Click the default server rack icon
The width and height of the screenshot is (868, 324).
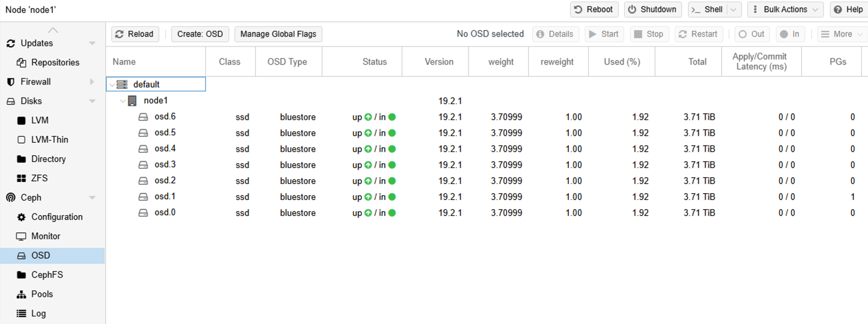pos(122,84)
